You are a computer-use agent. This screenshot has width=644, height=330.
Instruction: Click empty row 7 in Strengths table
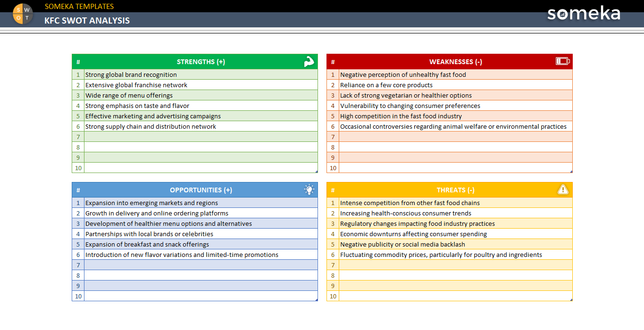[201, 137]
